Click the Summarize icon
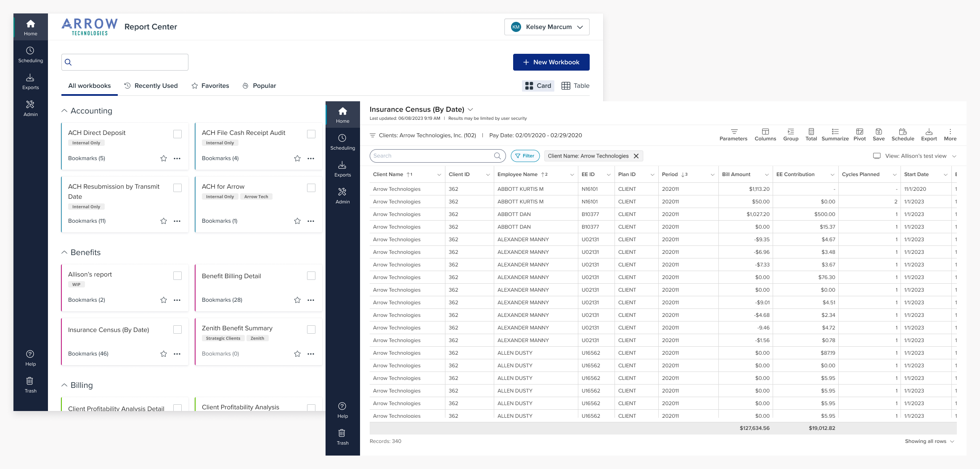This screenshot has width=980, height=469. click(x=835, y=134)
